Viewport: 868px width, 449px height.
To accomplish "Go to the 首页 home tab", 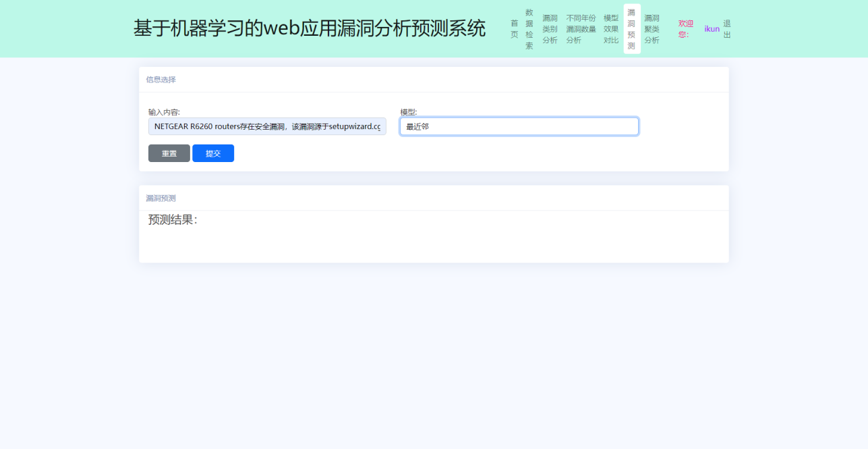I will tap(514, 29).
